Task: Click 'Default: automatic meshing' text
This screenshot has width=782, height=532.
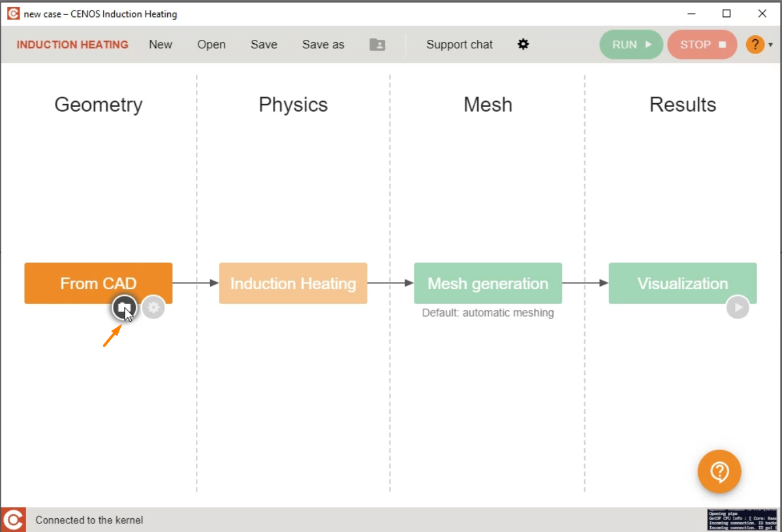Action: click(488, 313)
